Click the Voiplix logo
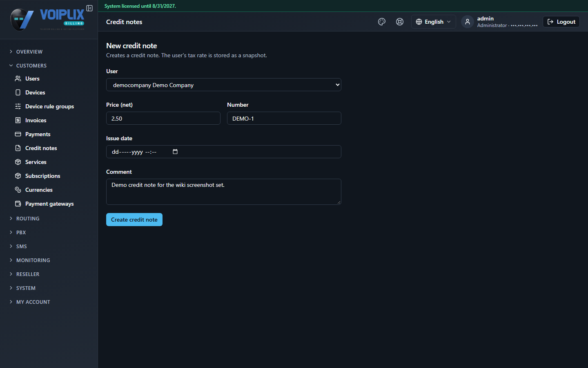 47,19
